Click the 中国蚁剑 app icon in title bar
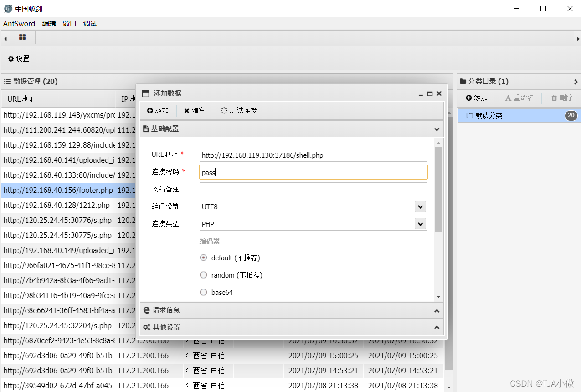The image size is (581, 392). point(8,9)
